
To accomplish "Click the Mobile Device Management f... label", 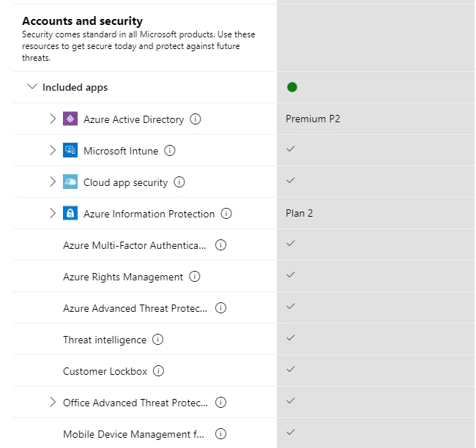I will pyautogui.click(x=133, y=435).
